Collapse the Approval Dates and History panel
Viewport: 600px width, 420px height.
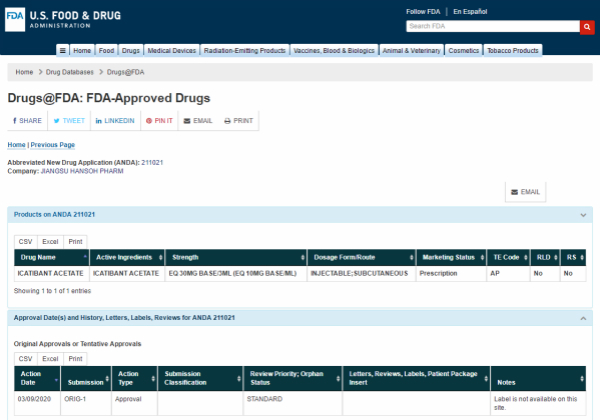(x=583, y=317)
